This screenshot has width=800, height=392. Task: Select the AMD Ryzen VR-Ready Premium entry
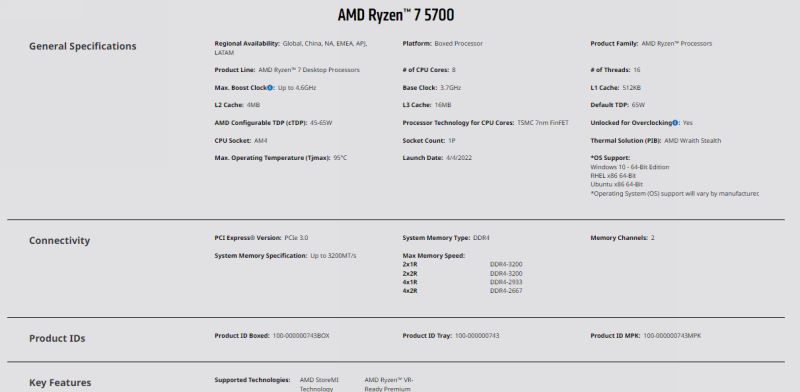click(389, 384)
